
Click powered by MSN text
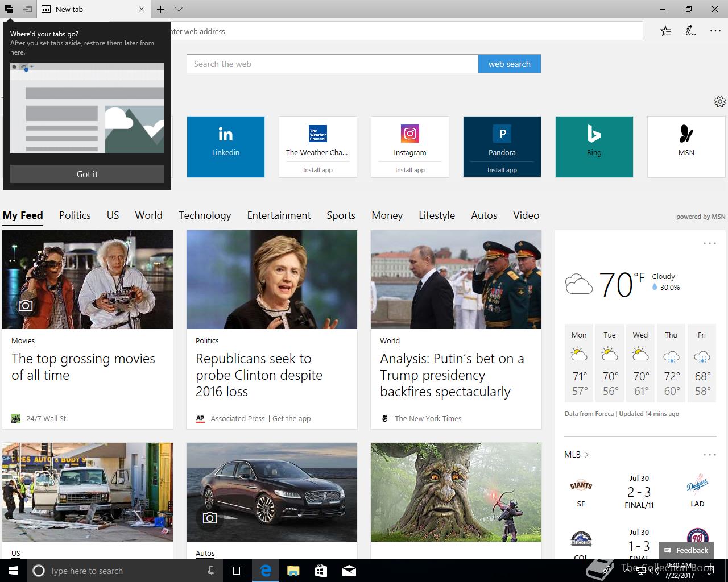(701, 217)
